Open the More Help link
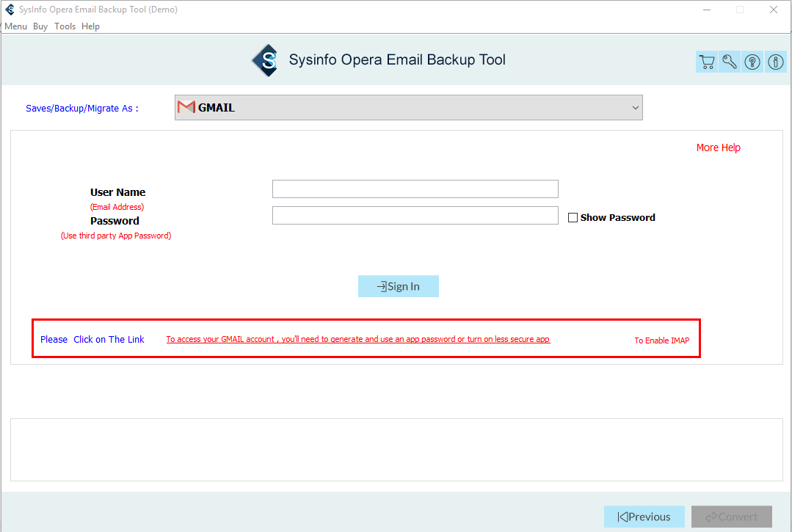This screenshot has width=792, height=532. 719,147
